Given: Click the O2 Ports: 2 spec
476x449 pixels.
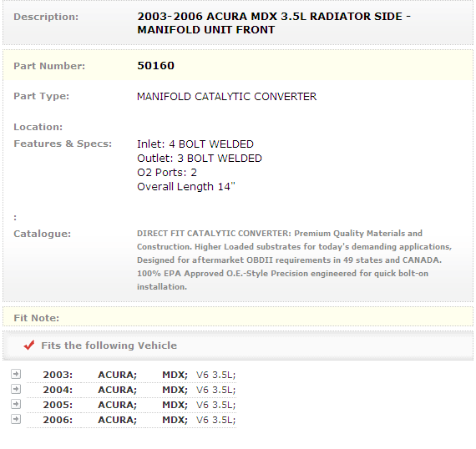Looking at the screenshot, I should point(167,173).
